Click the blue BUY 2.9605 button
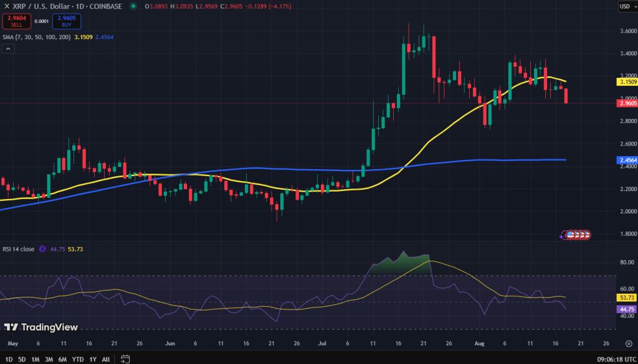This screenshot has width=638, height=364. (67, 21)
